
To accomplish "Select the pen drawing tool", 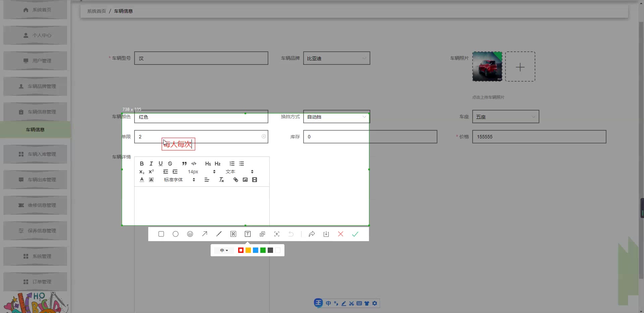I will point(219,234).
